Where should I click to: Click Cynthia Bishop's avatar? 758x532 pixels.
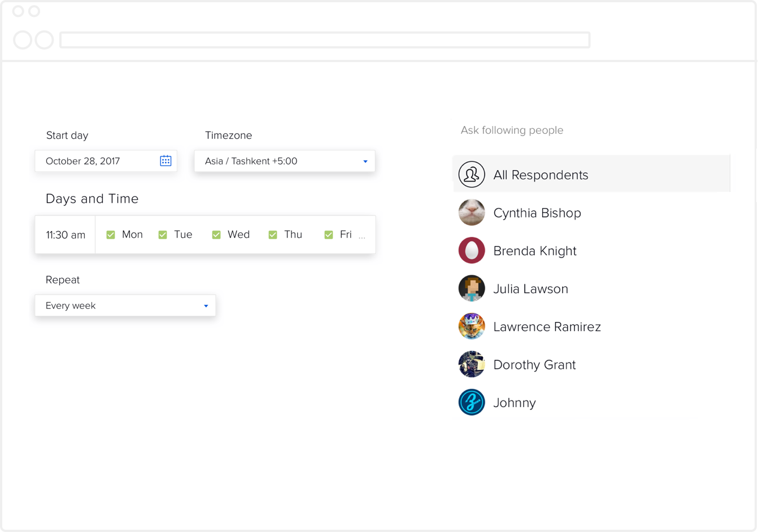click(472, 213)
